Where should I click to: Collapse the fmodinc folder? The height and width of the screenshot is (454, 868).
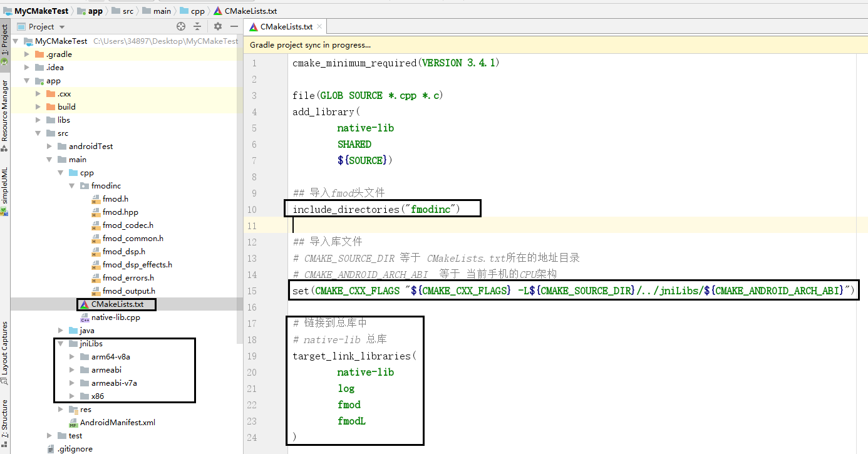click(72, 186)
